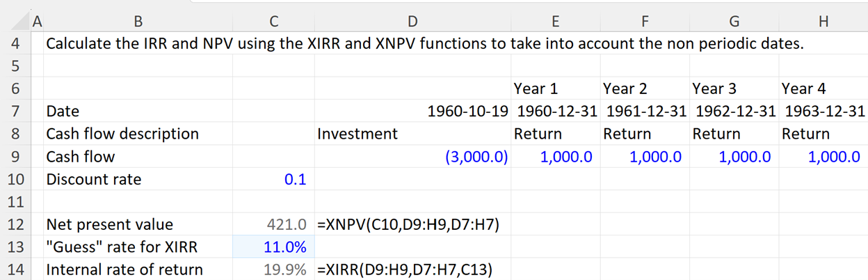868x280 pixels.
Task: Click the guess rate cell showing 11.0%
Action: coord(273,247)
